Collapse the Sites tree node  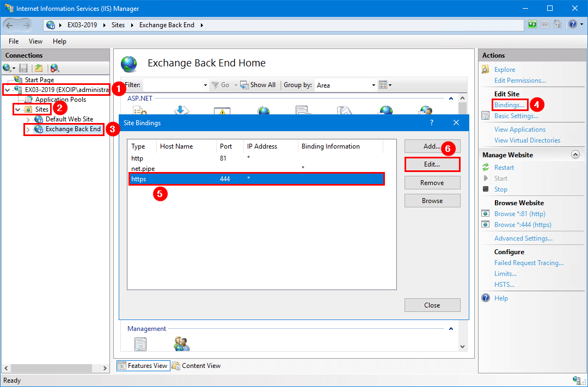tap(17, 109)
